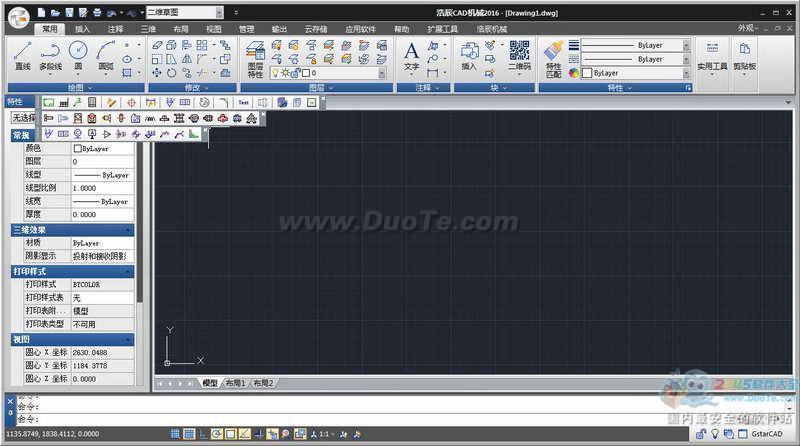Click the GstarCAD application logo button
This screenshot has width=800, height=446.
pyautogui.click(x=19, y=17)
